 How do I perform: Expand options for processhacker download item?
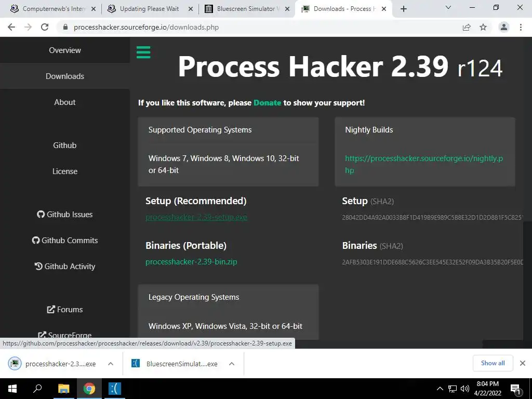[x=111, y=364]
